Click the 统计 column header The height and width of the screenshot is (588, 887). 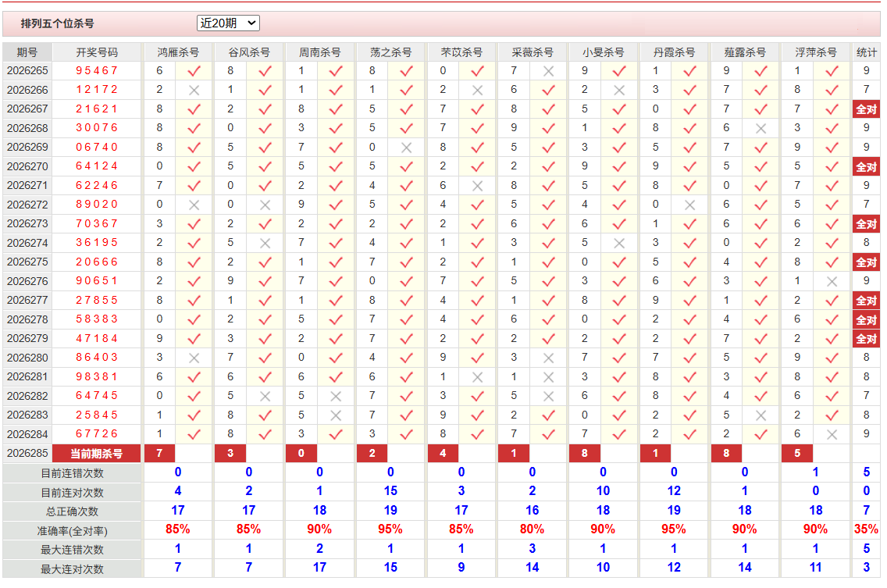(866, 52)
